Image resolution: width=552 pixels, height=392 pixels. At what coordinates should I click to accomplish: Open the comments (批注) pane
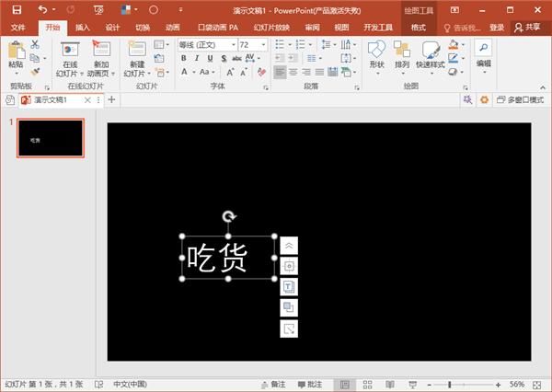pyautogui.click(x=310, y=385)
